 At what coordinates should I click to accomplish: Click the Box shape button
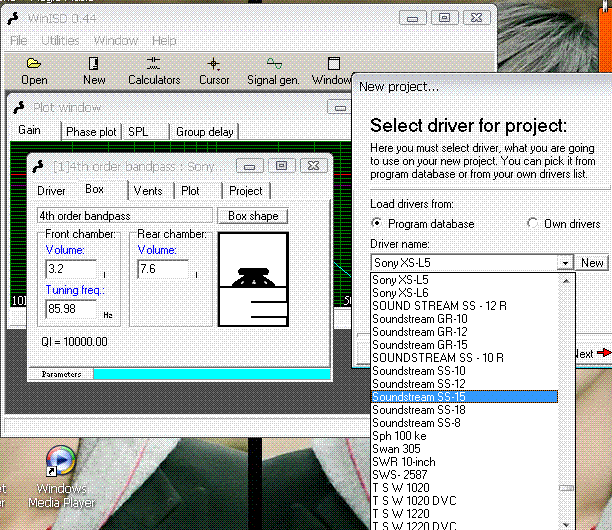click(x=253, y=216)
